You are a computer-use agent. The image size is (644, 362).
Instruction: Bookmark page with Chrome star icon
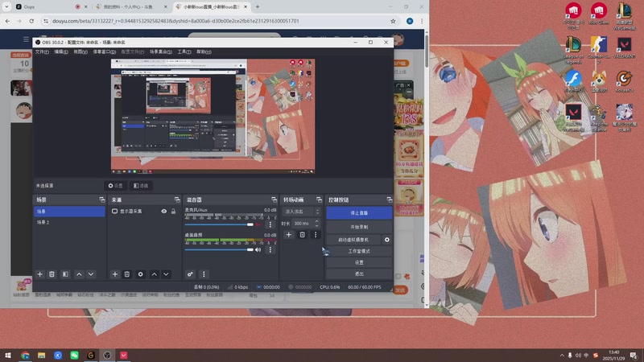click(x=393, y=21)
